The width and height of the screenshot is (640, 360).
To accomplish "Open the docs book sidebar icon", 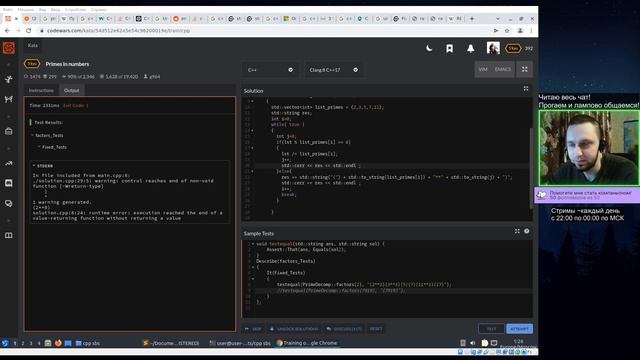I will (9, 236).
